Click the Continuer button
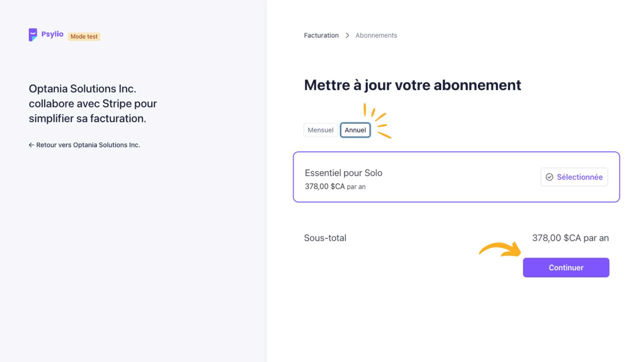The width and height of the screenshot is (644, 362). coord(566,267)
